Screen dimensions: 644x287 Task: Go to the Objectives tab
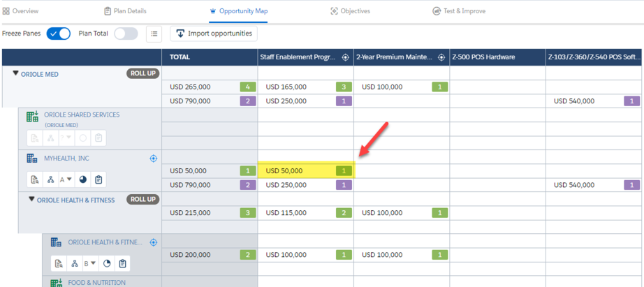351,11
